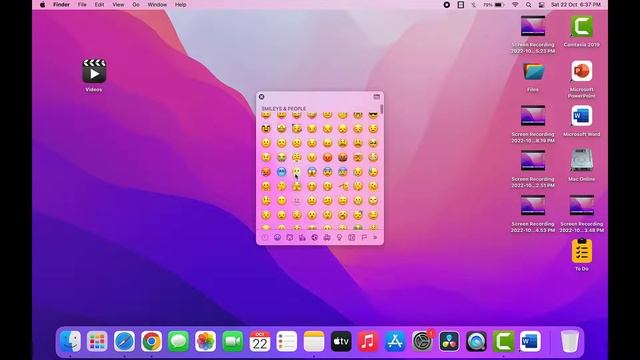Open Trash in the Dock
This screenshot has height=360, width=640.
[x=570, y=341]
